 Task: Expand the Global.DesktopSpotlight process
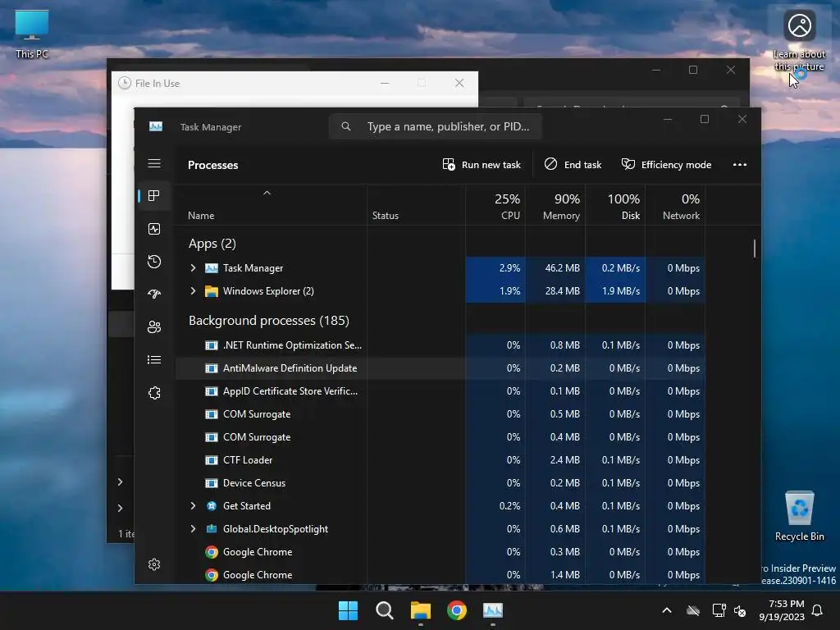(193, 529)
